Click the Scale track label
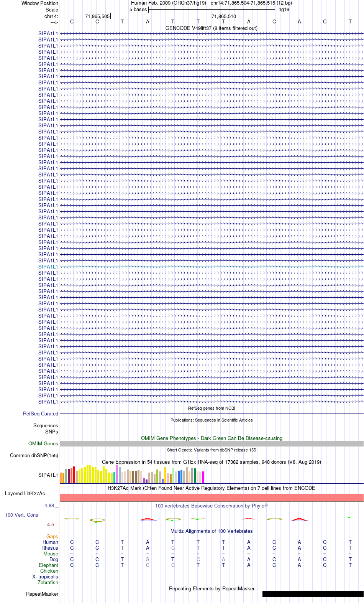This screenshot has width=364, height=603. (x=52, y=10)
